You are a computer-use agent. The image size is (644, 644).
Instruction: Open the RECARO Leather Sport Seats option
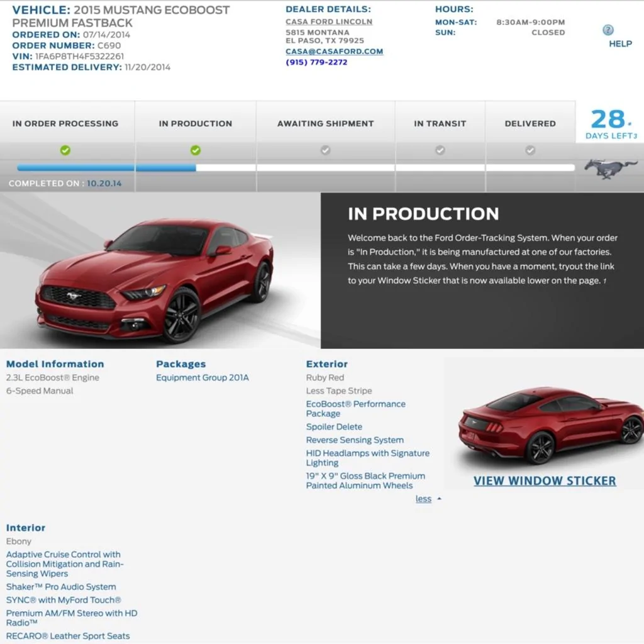[68, 636]
